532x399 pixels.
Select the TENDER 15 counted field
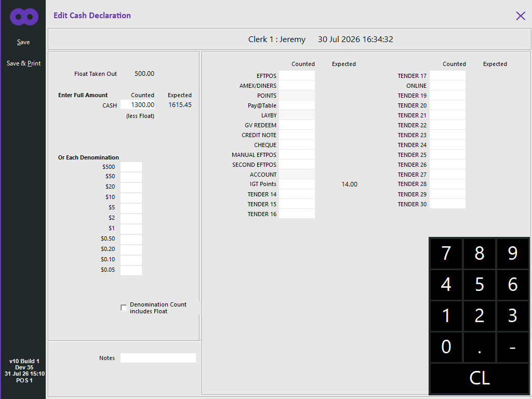pyautogui.click(x=297, y=204)
